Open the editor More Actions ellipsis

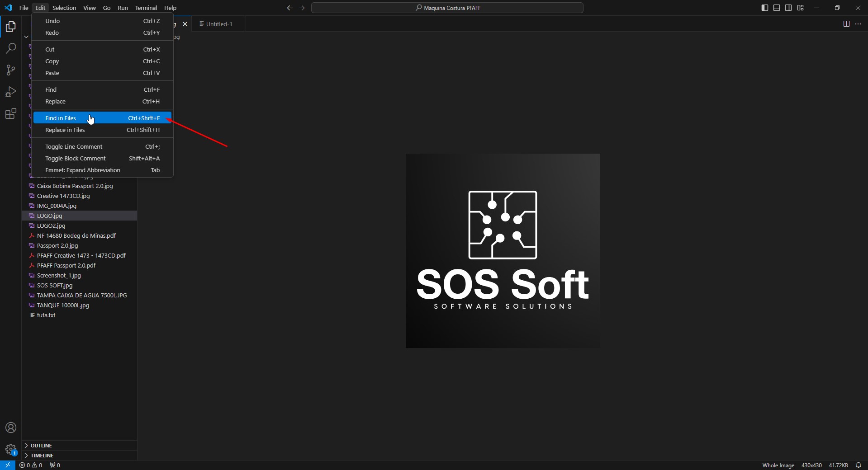[x=858, y=24]
